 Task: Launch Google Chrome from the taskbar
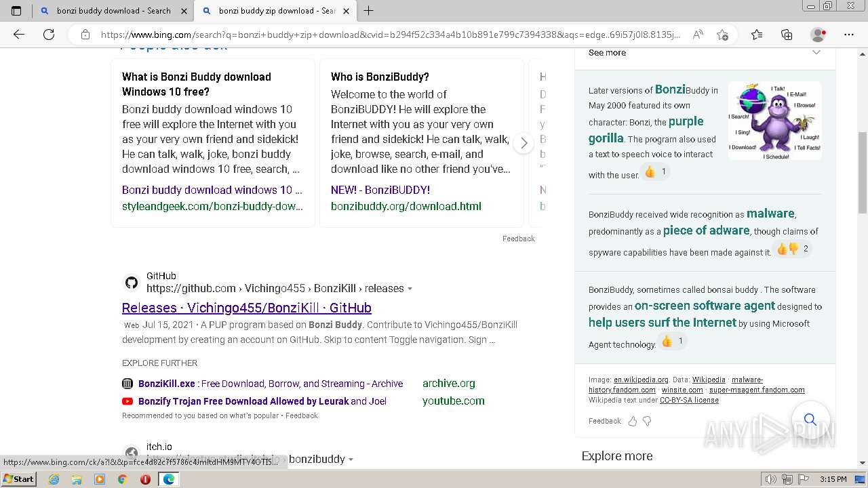click(x=122, y=479)
